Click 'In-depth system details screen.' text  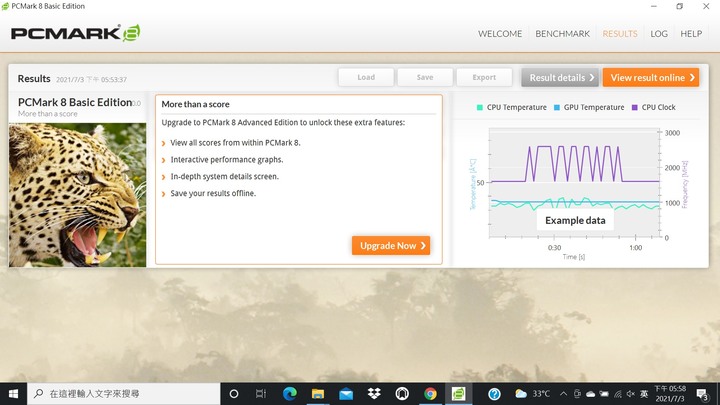click(225, 176)
